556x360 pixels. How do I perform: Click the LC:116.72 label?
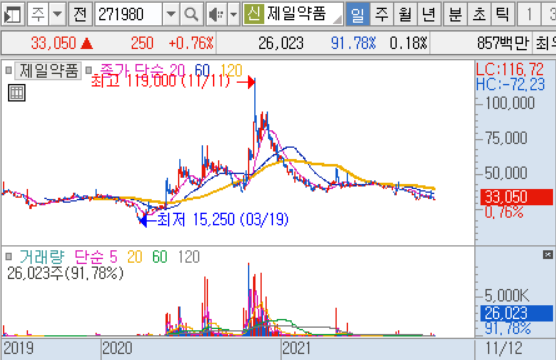click(510, 69)
